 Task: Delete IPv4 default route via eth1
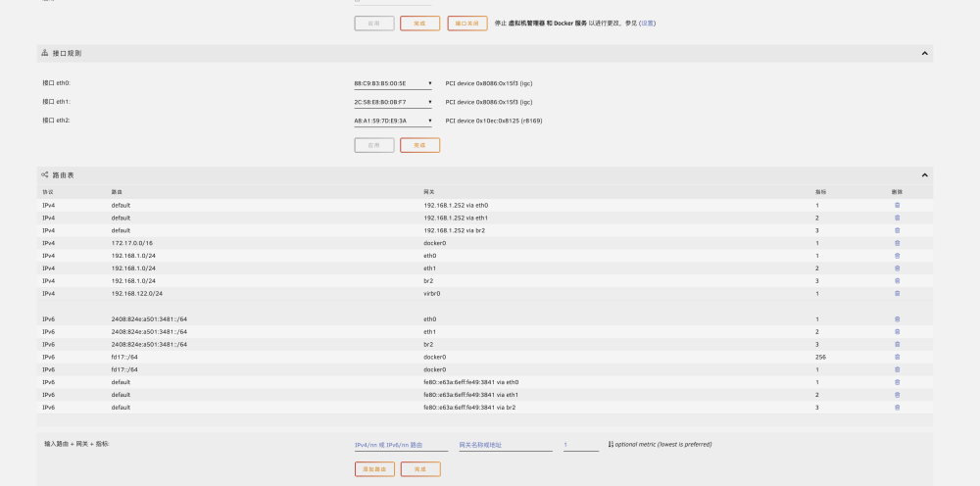[x=897, y=218]
